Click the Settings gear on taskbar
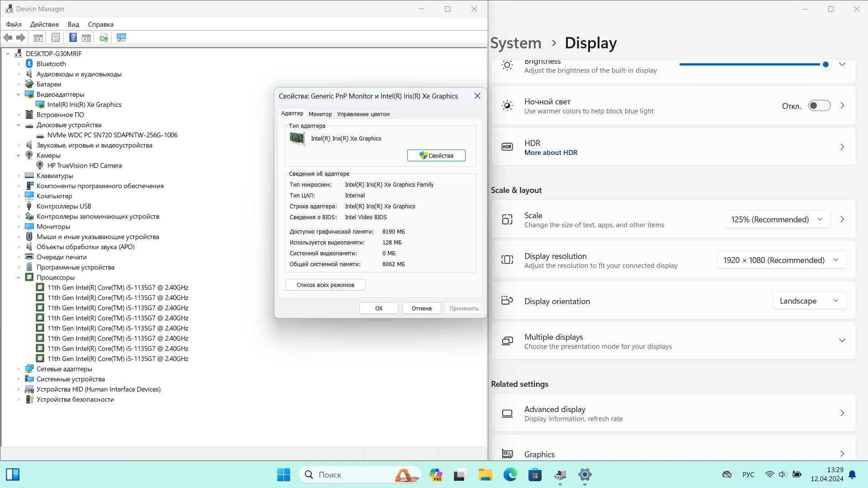This screenshot has height=488, width=868. click(x=585, y=475)
